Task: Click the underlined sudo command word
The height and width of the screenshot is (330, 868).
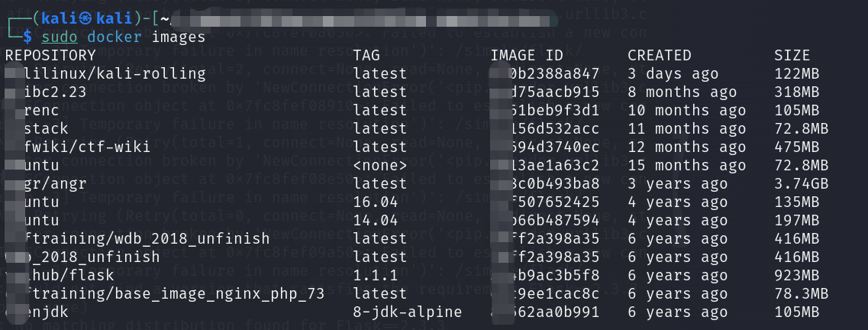Action: tap(57, 37)
